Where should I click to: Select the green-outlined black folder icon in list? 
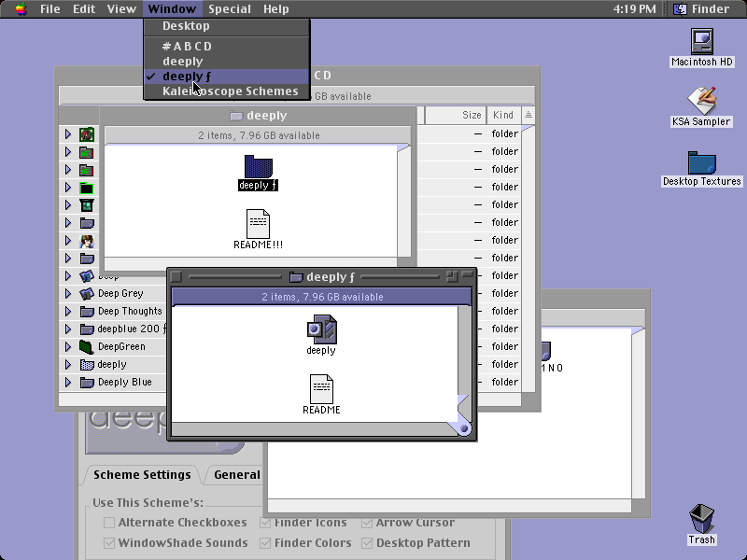point(87,189)
